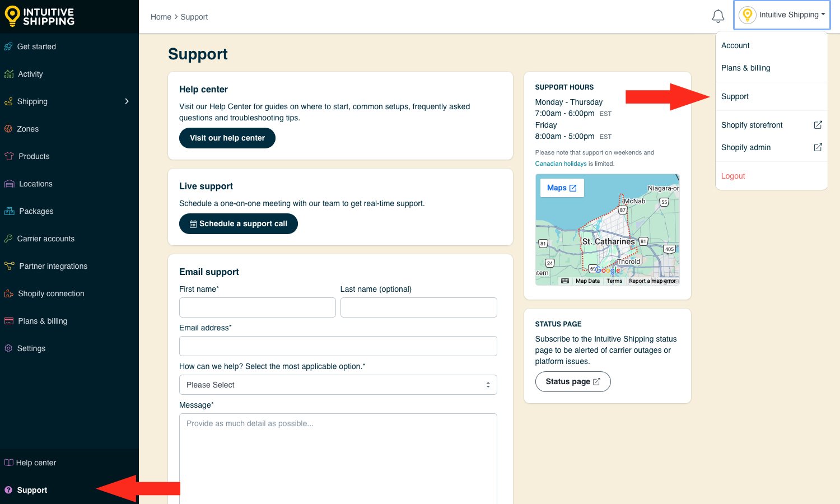Click the Shopify connection icon
The width and height of the screenshot is (840, 504).
[8, 293]
